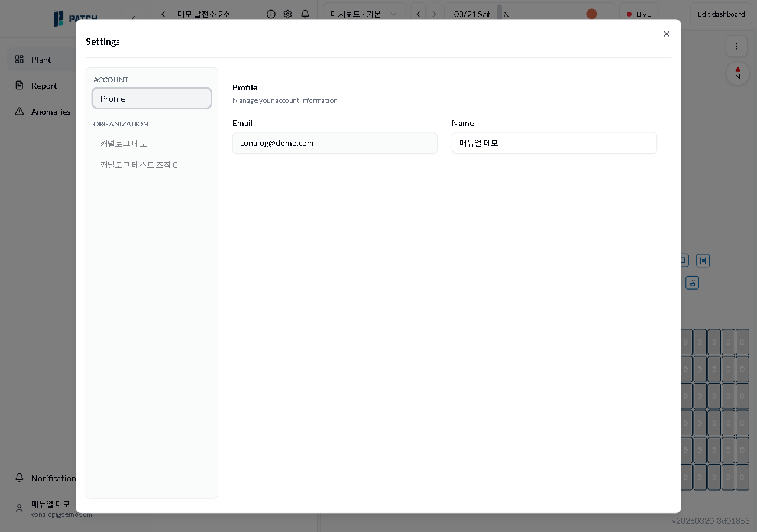Open plant settings gear icon
This screenshot has height=532, width=757.
287,14
